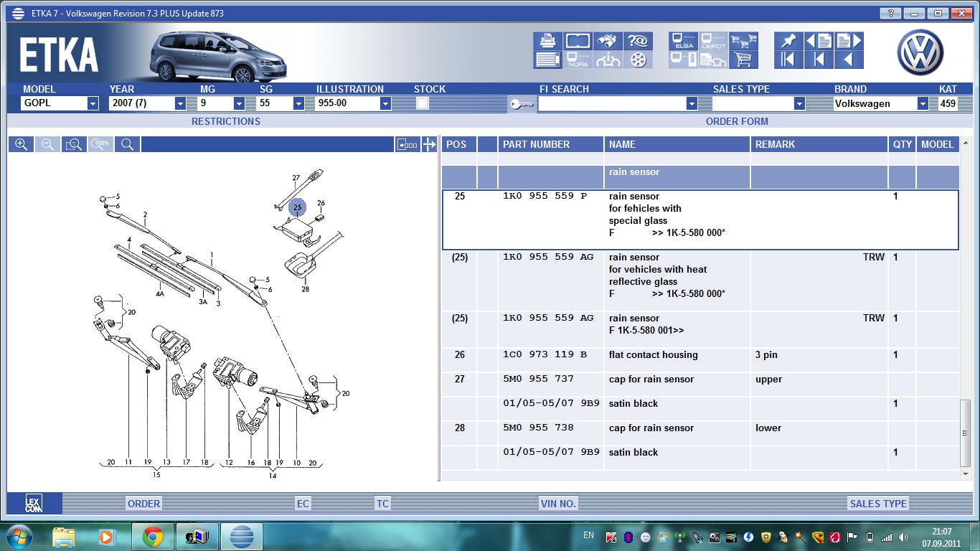Select part row 1K0 955 559 P
The width and height of the screenshot is (980, 551).
click(x=700, y=220)
